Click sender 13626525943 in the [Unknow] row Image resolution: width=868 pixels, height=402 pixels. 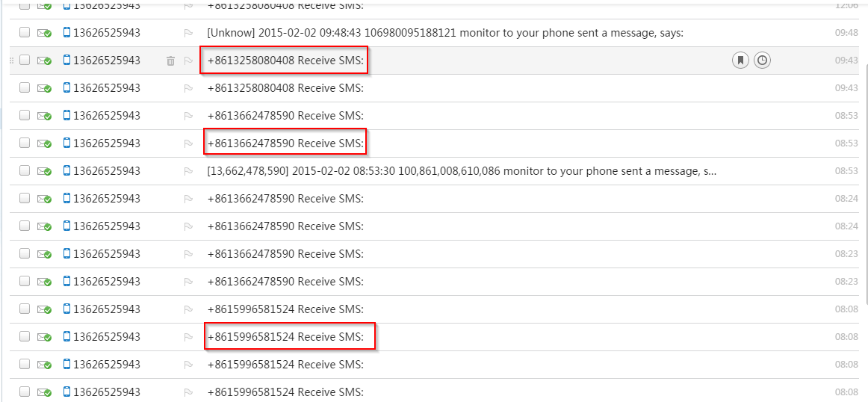coord(106,33)
